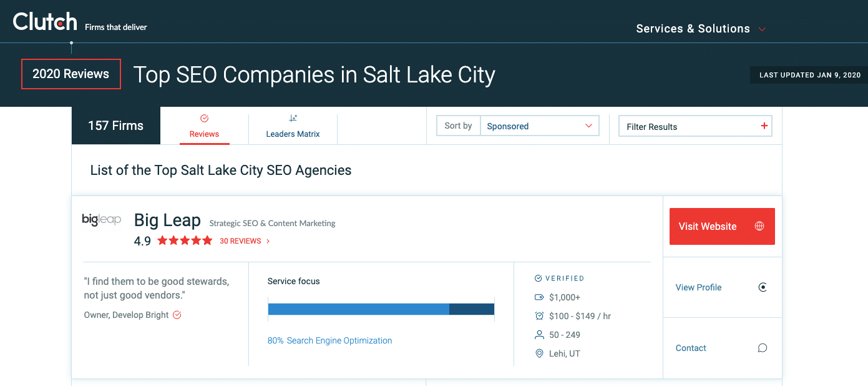Click the 157 Firms count
The width and height of the screenshot is (868, 386).
116,126
